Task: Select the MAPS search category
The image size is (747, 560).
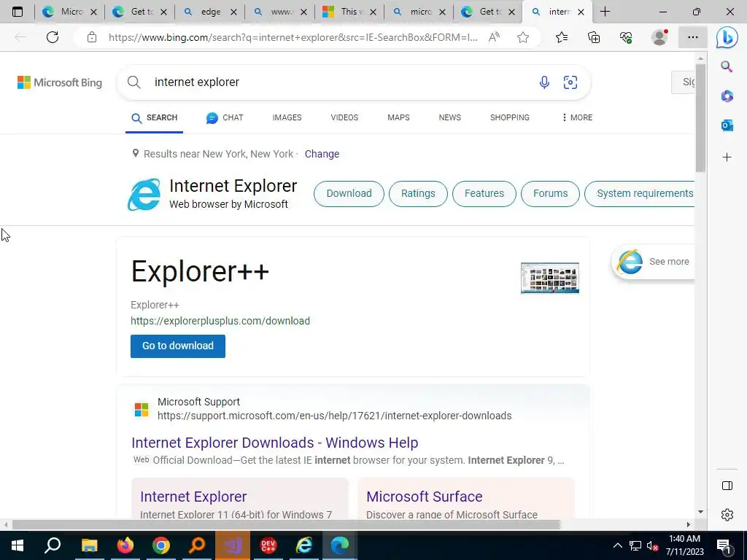Action: 398,117
